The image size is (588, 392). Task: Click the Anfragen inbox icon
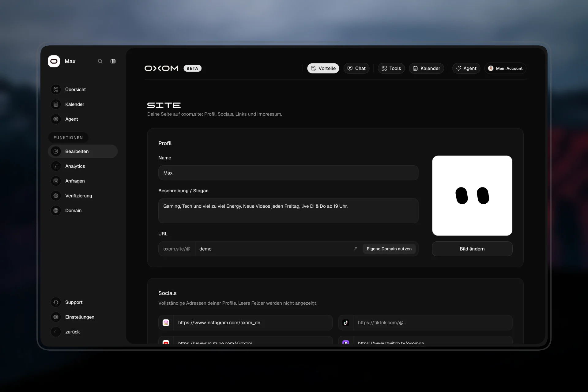pos(56,181)
